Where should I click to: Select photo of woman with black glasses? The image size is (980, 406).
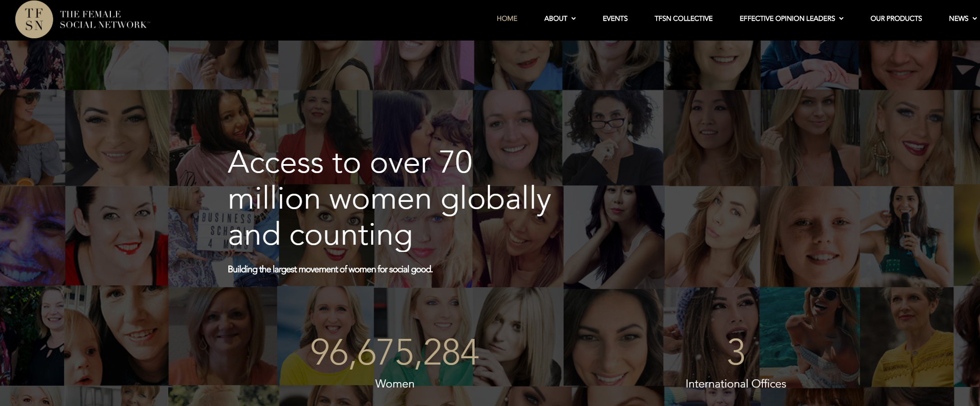point(613,137)
